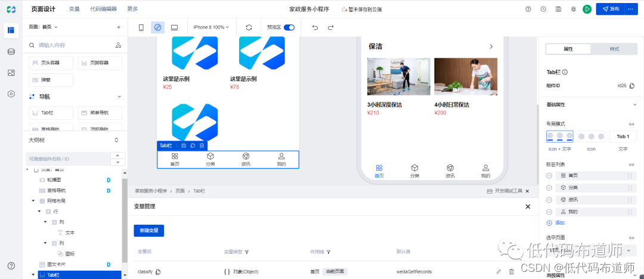Save Tab栏 as template icon

[x=184, y=145]
